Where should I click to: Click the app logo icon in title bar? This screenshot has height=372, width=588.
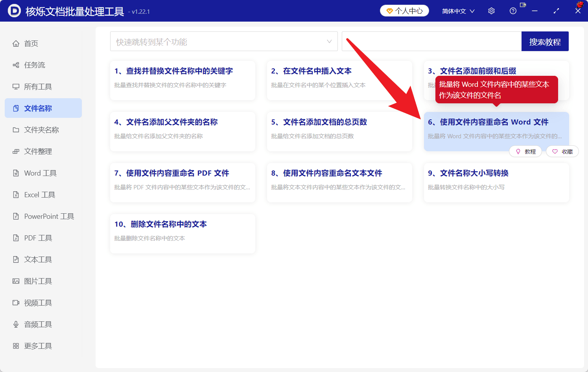tap(14, 11)
